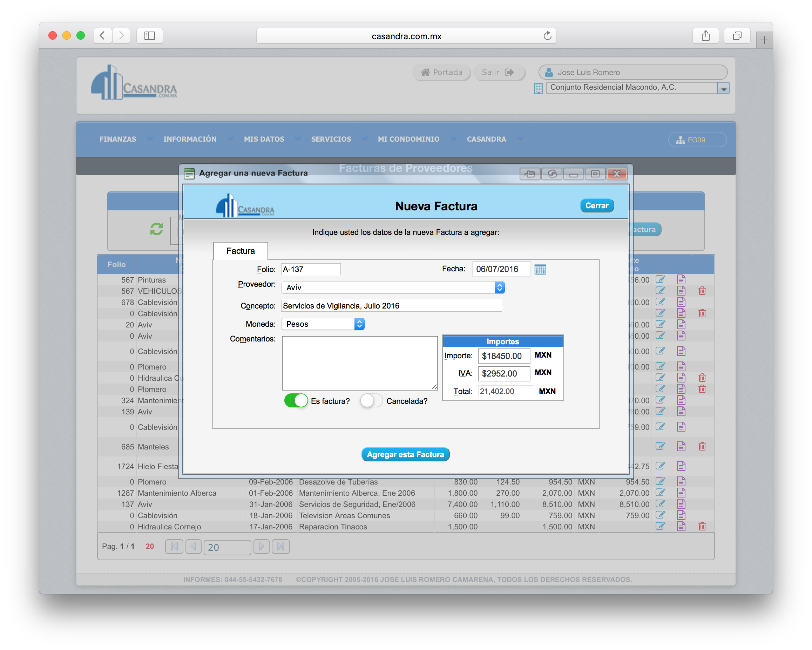Click the Jose Luis Romero user field
Viewport: 812px width, 650px height.
632,72
